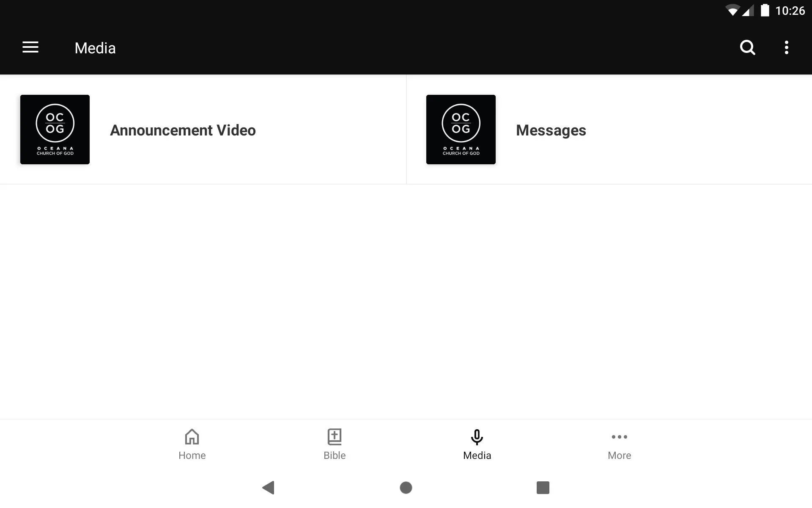The height and width of the screenshot is (508, 812).
Task: Click the OCOG Messages thumbnail
Action: [x=461, y=130]
